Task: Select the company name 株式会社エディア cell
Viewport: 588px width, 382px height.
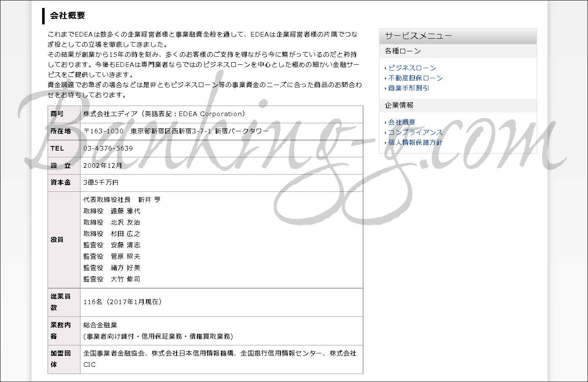Action: click(x=222, y=114)
